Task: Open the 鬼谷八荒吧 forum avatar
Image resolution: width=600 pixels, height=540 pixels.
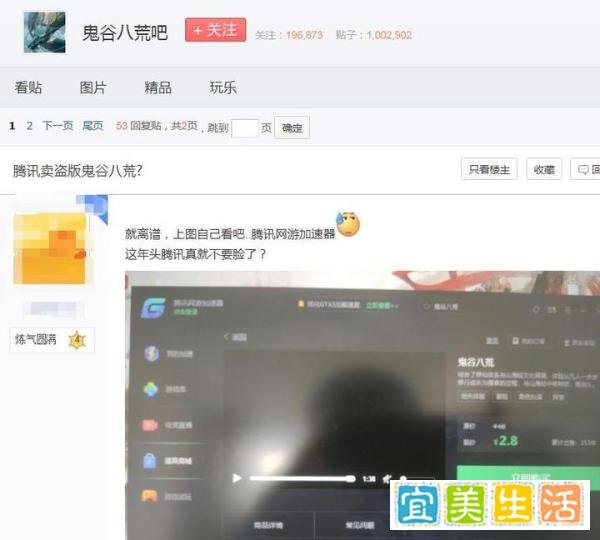Action: click(44, 32)
